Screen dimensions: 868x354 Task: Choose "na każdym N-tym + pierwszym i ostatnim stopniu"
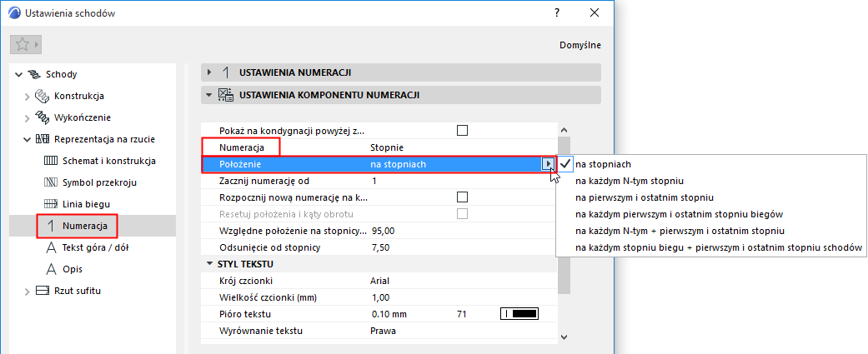[x=680, y=230]
